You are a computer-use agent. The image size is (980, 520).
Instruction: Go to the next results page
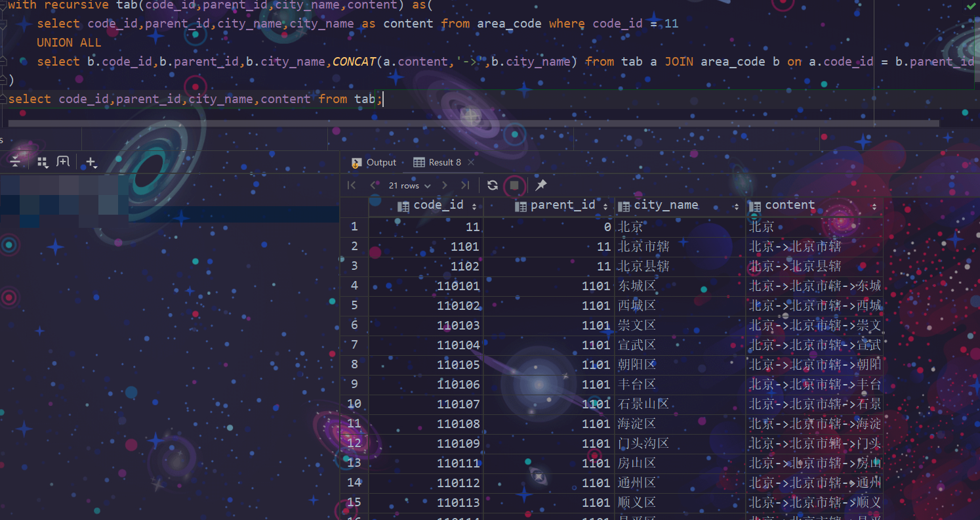(x=444, y=185)
